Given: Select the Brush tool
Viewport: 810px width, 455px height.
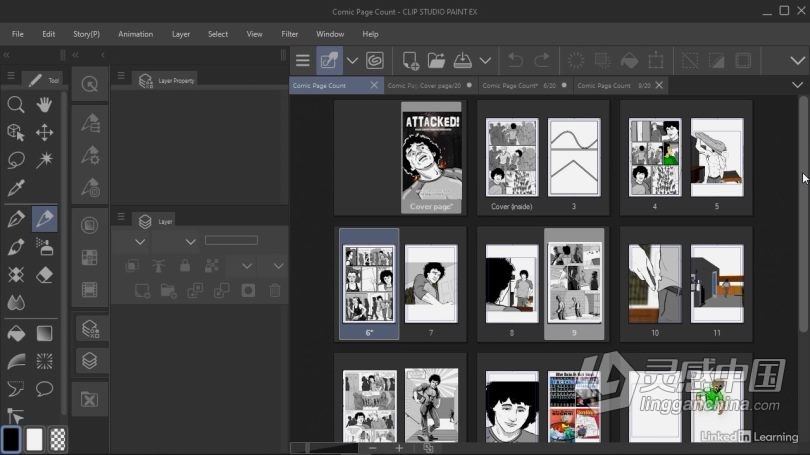Looking at the screenshot, I should [15, 247].
